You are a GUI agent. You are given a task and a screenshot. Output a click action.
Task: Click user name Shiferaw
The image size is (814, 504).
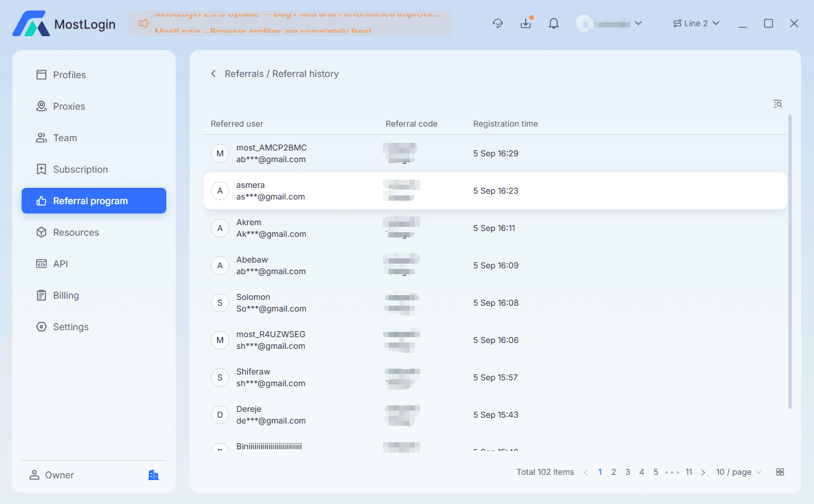(253, 372)
